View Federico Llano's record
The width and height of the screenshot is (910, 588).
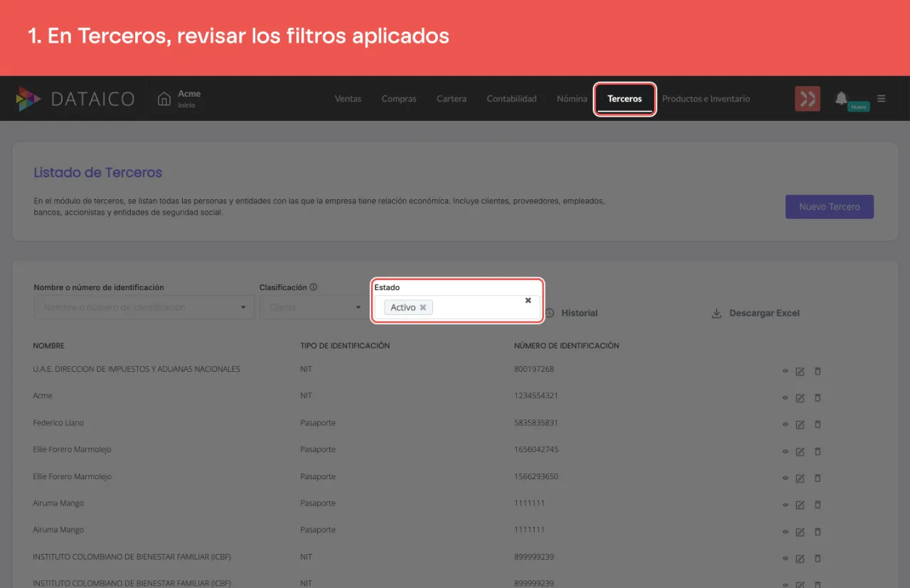click(786, 424)
